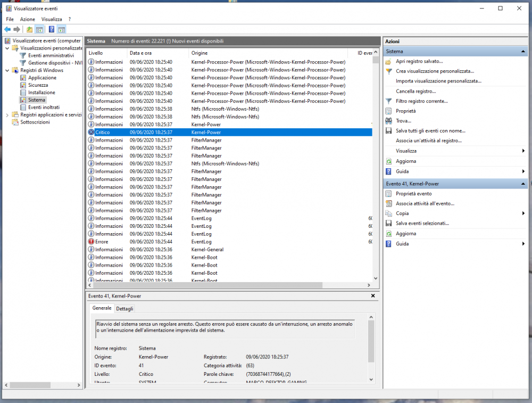The height and width of the screenshot is (403, 532).
Task: Click the funnel icon for Filtro registro corrente
Action: coord(389,101)
